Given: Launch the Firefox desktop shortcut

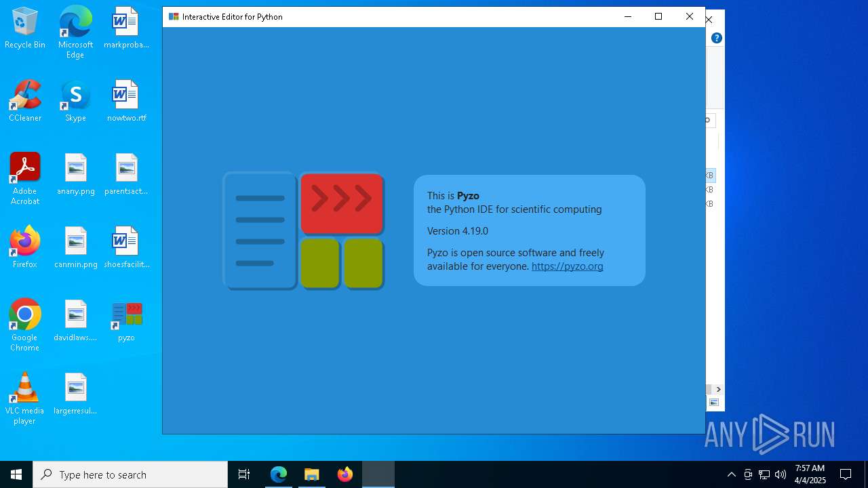Looking at the screenshot, I should 25,248.
